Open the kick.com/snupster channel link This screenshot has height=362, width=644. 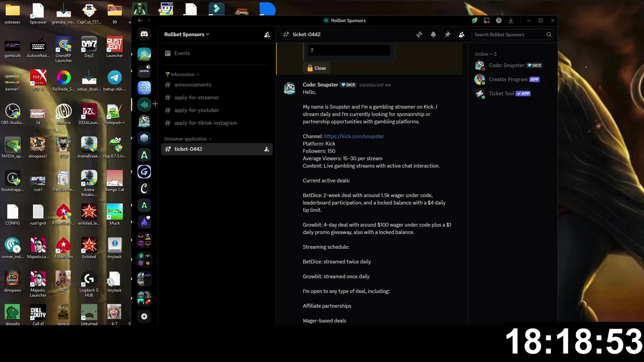tap(354, 136)
